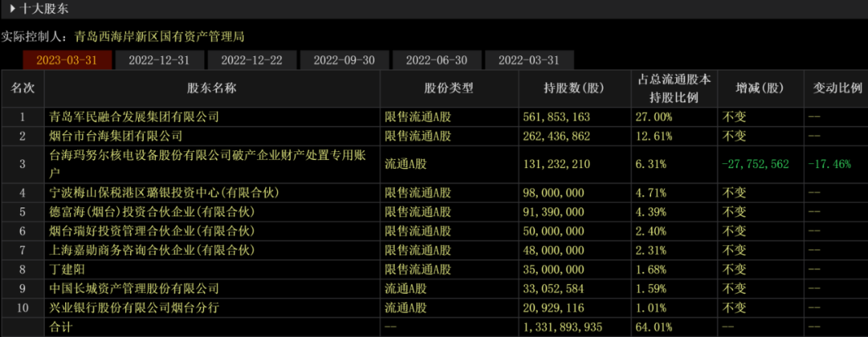Open shareholder 德富海(烟台)投资合伙企业
Viewport: 868px width, 337px height.
(x=152, y=212)
